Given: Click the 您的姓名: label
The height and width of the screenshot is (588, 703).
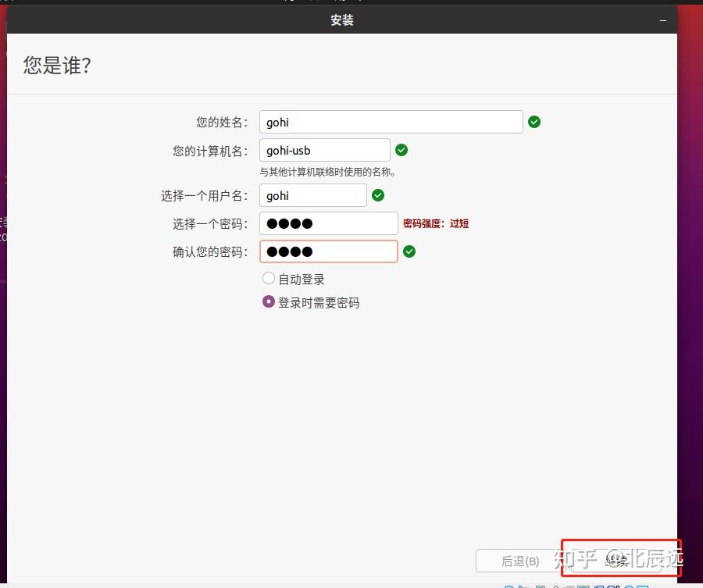Looking at the screenshot, I should tap(222, 123).
